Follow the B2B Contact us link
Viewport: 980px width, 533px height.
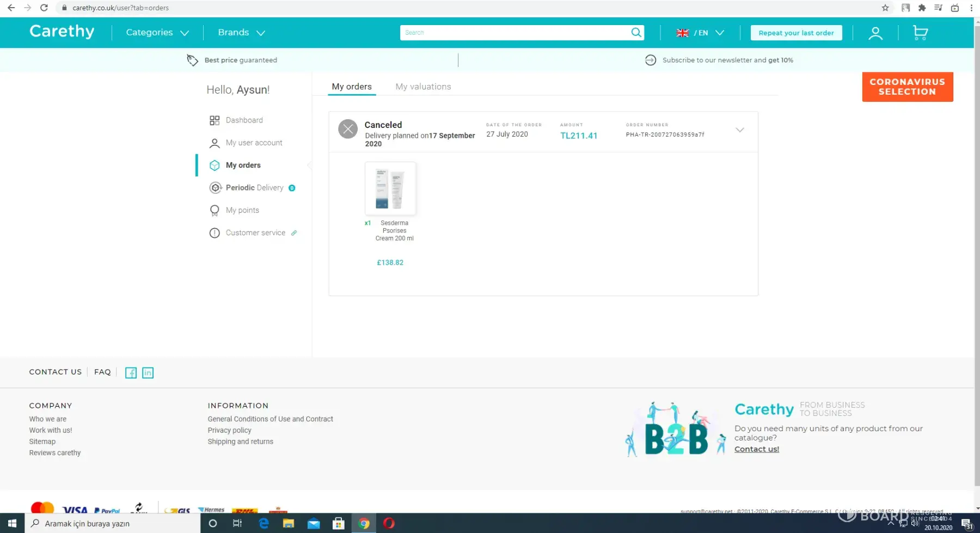tap(756, 449)
